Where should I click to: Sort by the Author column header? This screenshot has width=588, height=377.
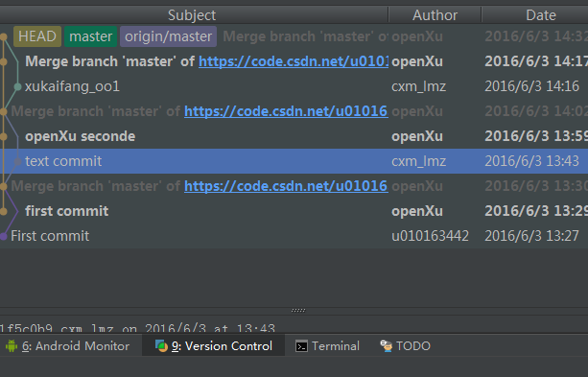(435, 15)
